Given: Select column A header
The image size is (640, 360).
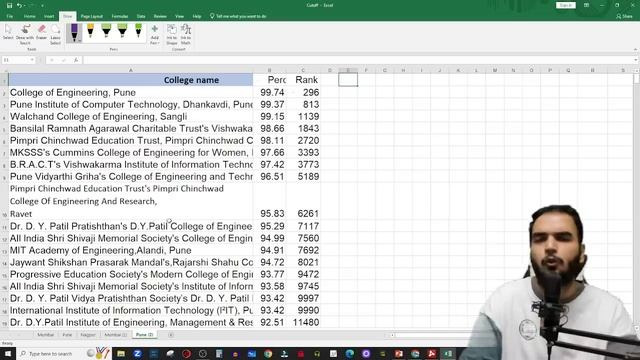Looking at the screenshot, I should [131, 70].
